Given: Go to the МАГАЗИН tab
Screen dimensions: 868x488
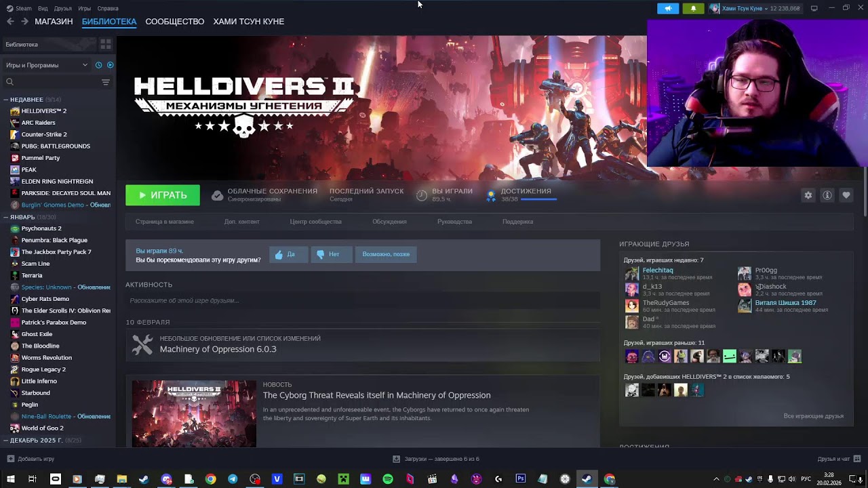Looking at the screenshot, I should tap(54, 22).
